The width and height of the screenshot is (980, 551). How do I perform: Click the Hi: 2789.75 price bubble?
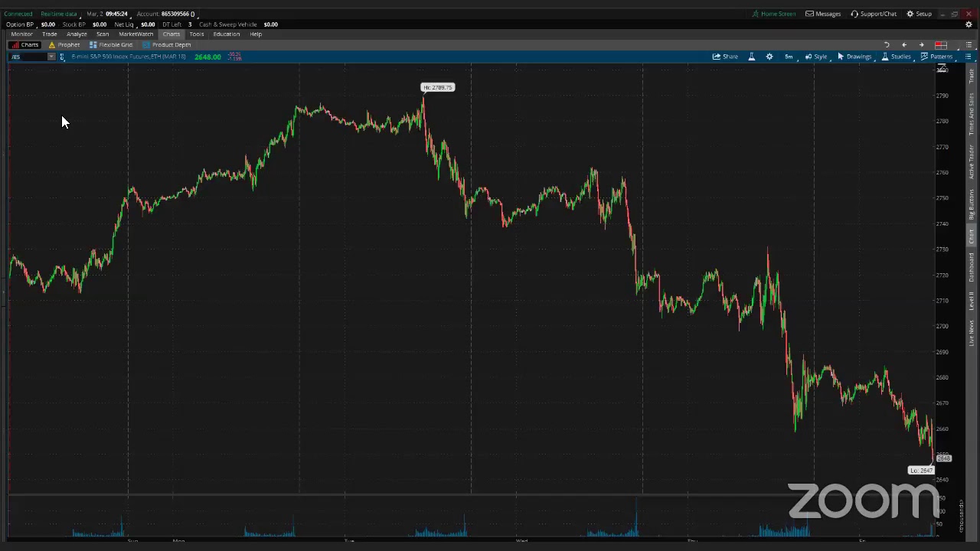click(438, 87)
